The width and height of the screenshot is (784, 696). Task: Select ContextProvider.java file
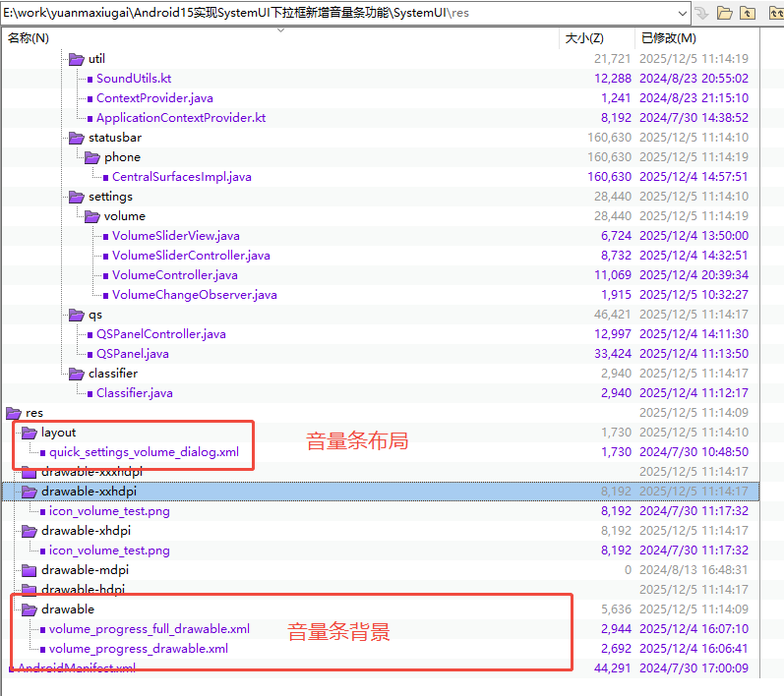(x=154, y=98)
